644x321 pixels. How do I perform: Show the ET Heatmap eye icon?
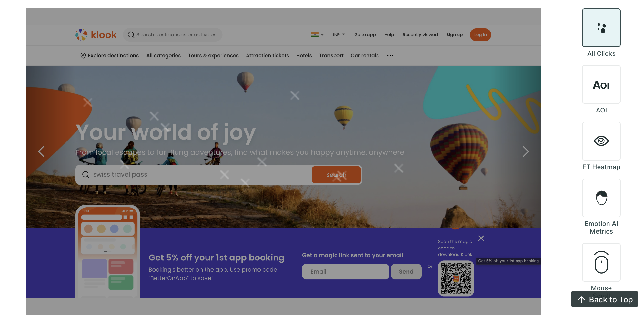click(601, 141)
